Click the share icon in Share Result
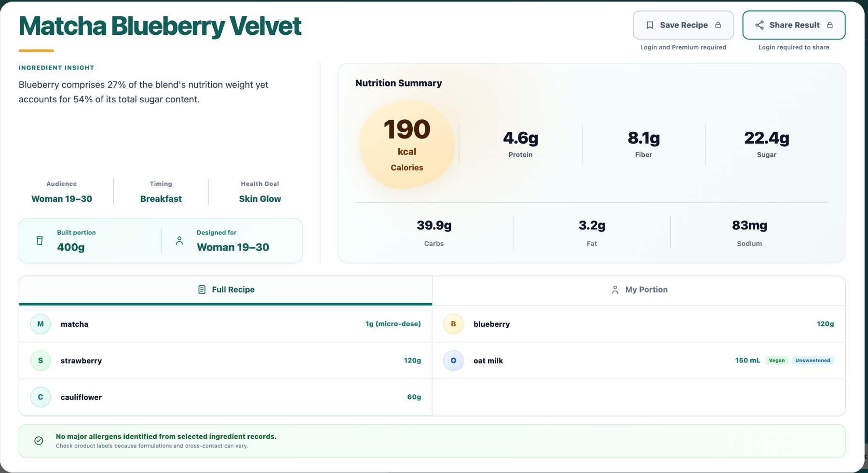The width and height of the screenshot is (868, 473). pos(759,25)
